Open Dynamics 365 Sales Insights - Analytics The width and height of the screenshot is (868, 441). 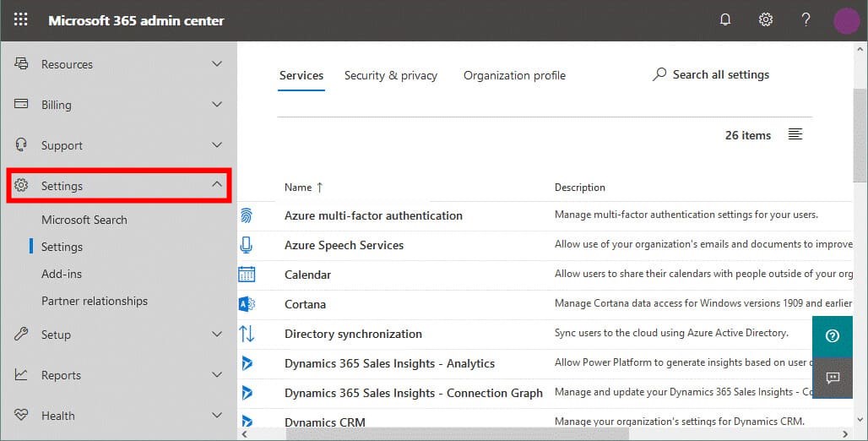pos(390,363)
